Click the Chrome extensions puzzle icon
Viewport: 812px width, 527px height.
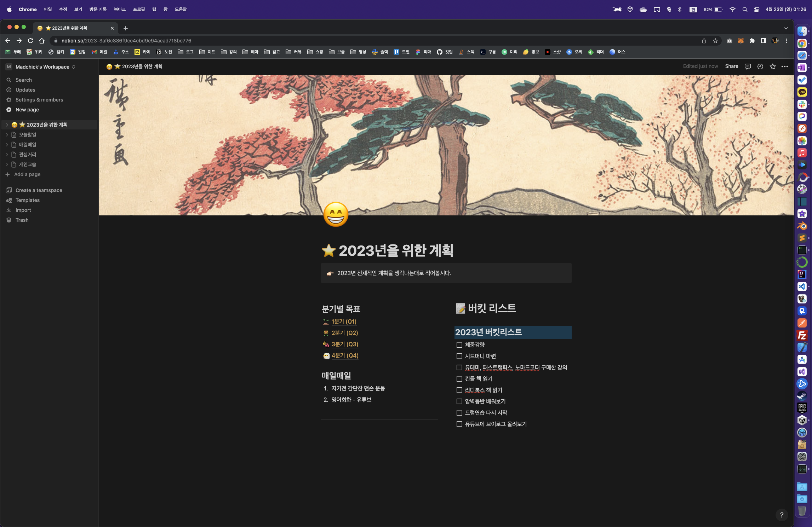[x=752, y=41]
